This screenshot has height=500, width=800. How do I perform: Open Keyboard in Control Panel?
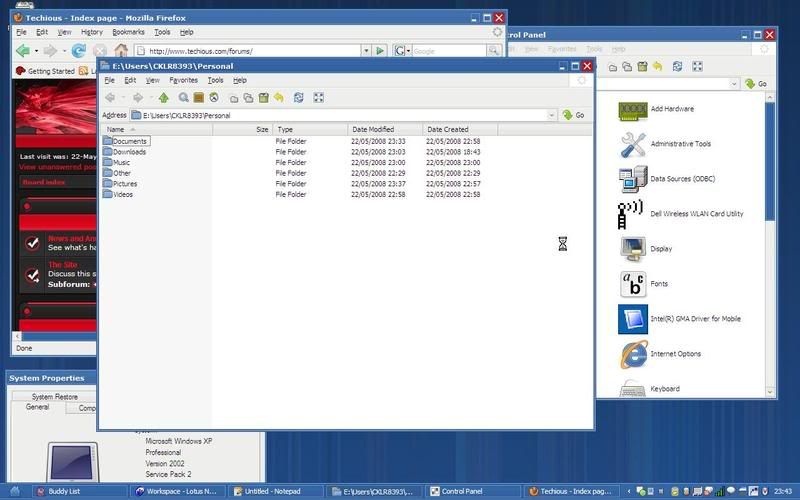649,389
